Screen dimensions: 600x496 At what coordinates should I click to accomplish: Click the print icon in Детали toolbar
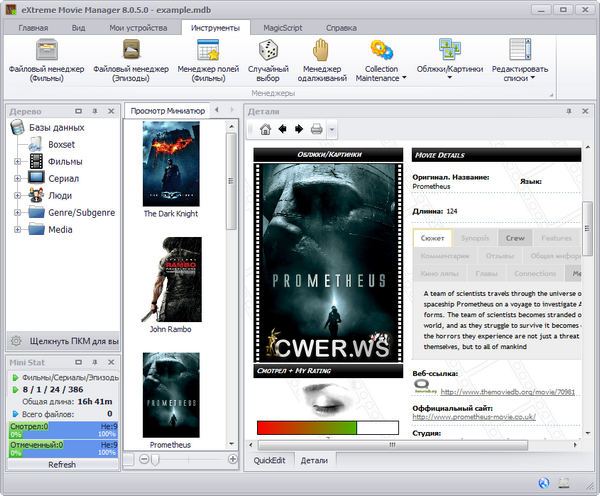tap(316, 129)
